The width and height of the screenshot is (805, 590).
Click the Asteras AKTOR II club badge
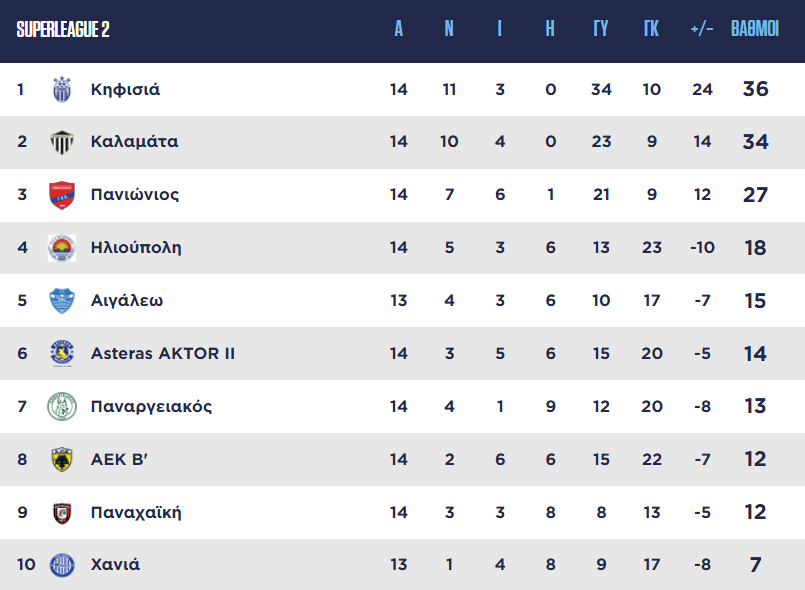pyautogui.click(x=62, y=353)
